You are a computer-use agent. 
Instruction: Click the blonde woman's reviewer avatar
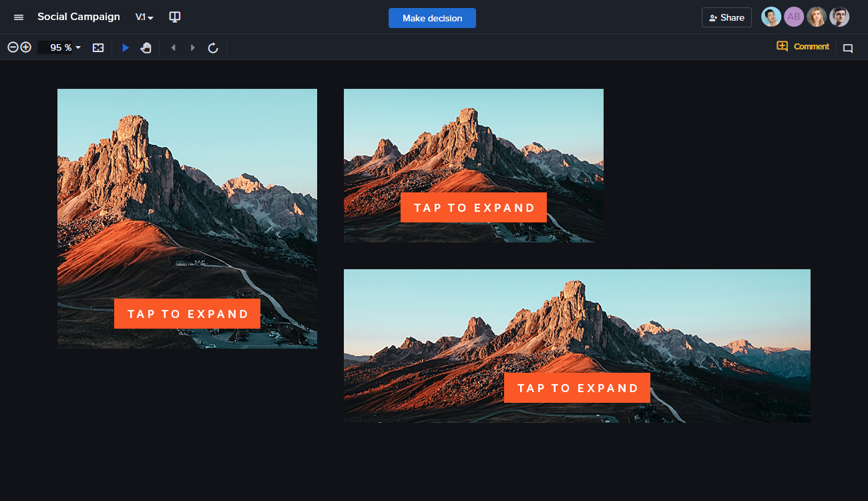click(817, 17)
